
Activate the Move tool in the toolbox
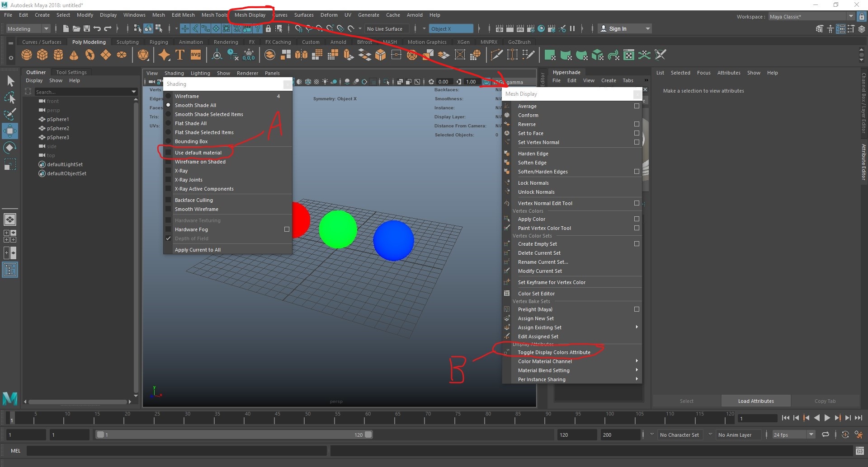(x=10, y=131)
